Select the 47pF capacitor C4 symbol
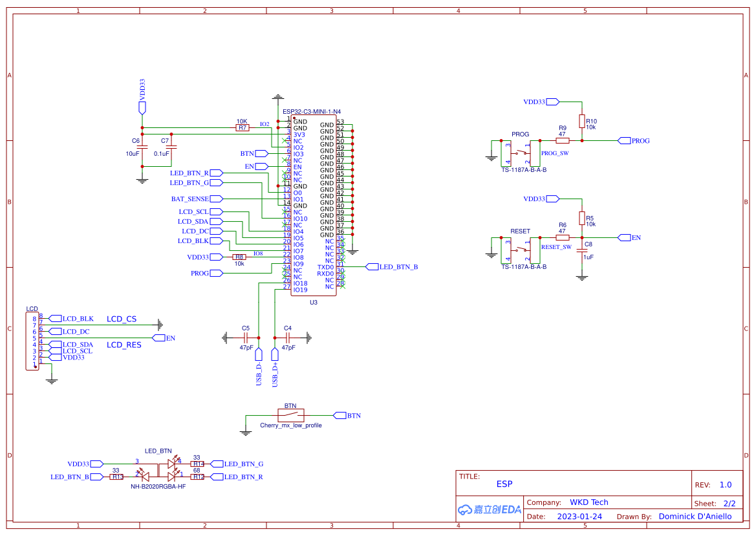Screen dimensions: 756x536 tap(286, 338)
